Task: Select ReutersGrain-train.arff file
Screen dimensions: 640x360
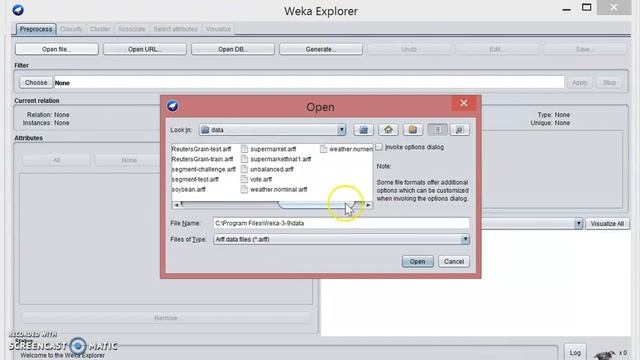Action: [x=202, y=159]
